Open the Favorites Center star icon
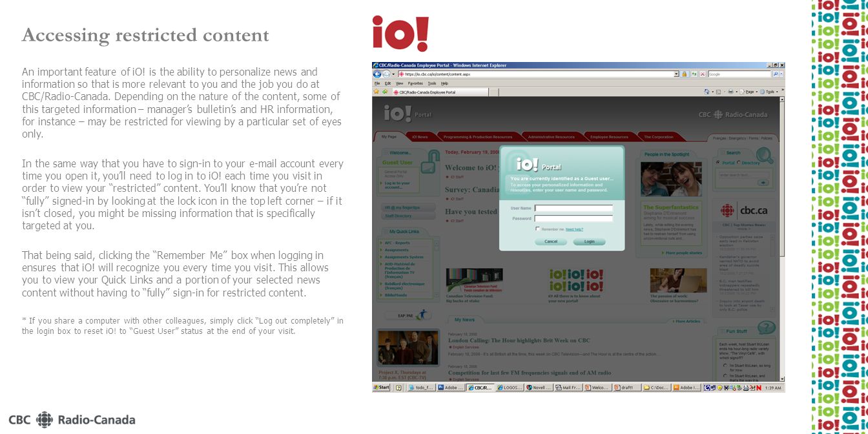Image resolution: width=868 pixels, height=434 pixels. pyautogui.click(x=377, y=92)
